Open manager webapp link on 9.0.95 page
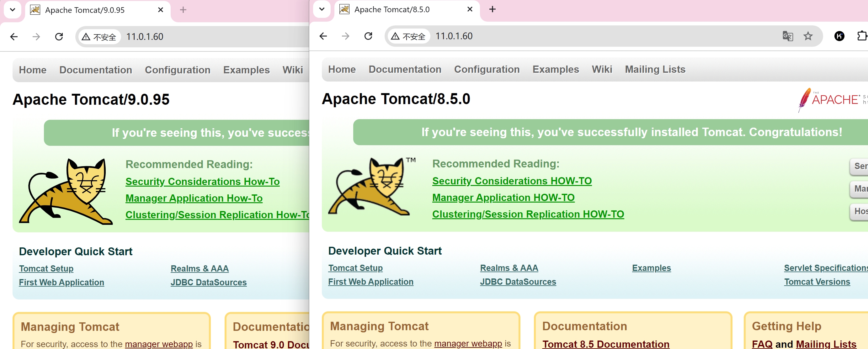 (x=159, y=344)
